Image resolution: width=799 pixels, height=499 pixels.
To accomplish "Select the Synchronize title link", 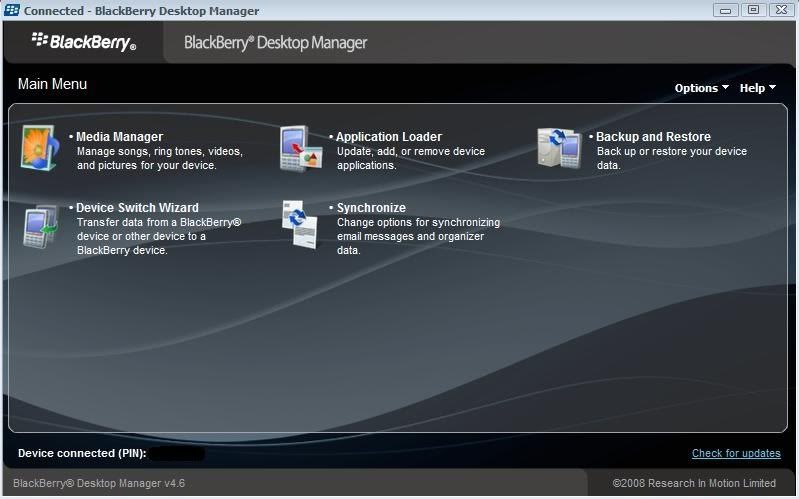I will (x=371, y=207).
